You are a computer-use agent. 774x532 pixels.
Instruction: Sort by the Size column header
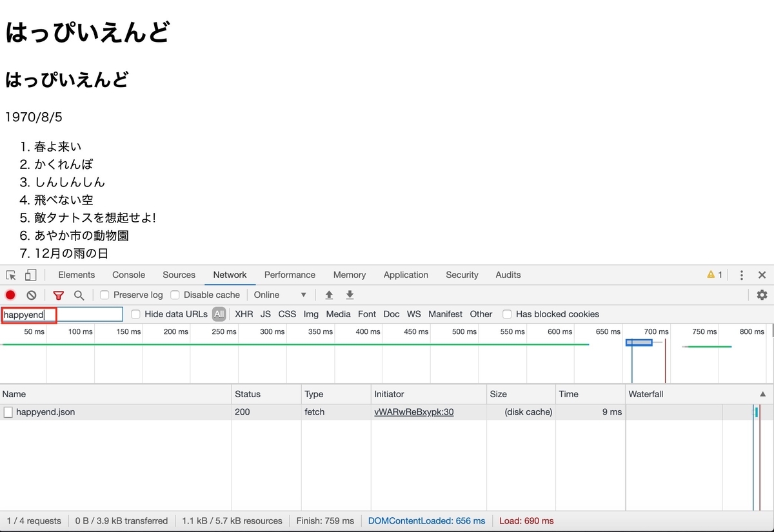click(521, 394)
